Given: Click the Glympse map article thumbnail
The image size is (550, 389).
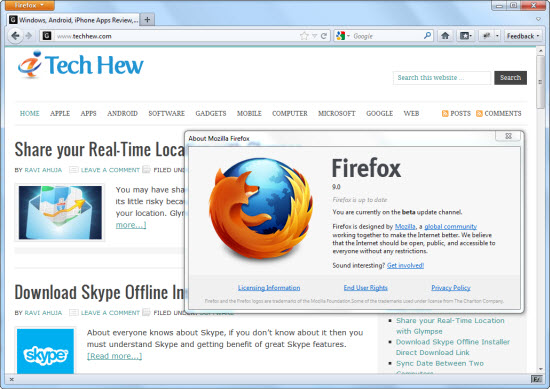Looking at the screenshot, I should pyautogui.click(x=60, y=213).
